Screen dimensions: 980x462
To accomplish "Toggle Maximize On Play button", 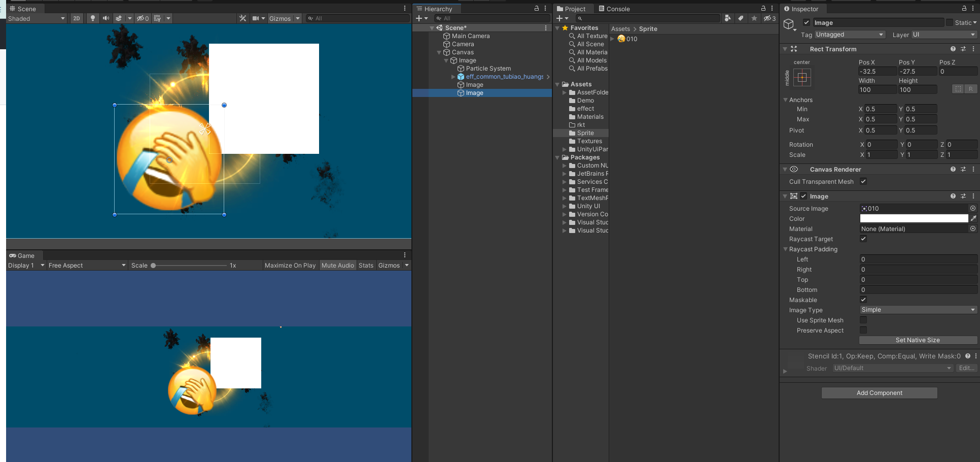I will (290, 266).
